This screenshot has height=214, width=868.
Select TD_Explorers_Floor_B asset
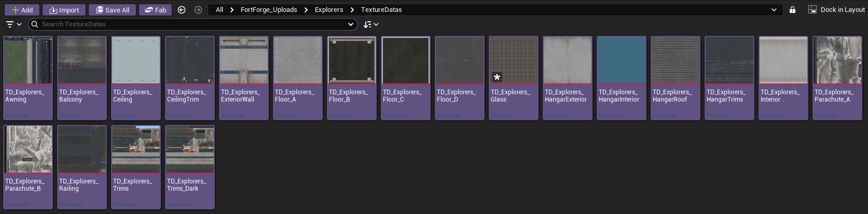coord(352,78)
